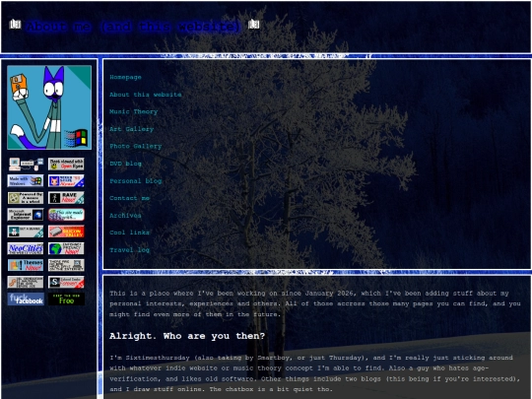Click the computer and keyboard pixel badge
532x399 pixels.
(x=26, y=165)
